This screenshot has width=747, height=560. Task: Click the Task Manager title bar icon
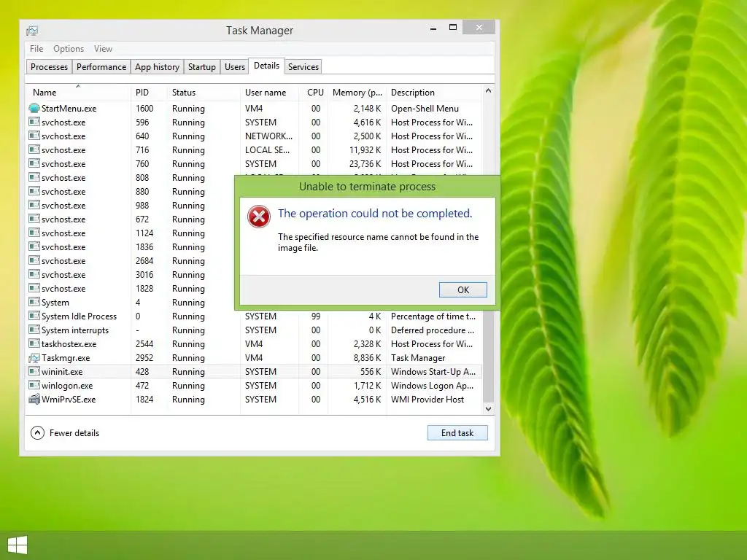coord(32,31)
